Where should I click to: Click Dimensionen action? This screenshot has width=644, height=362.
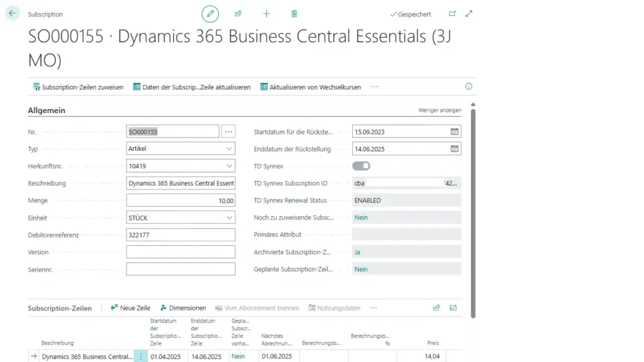183,308
